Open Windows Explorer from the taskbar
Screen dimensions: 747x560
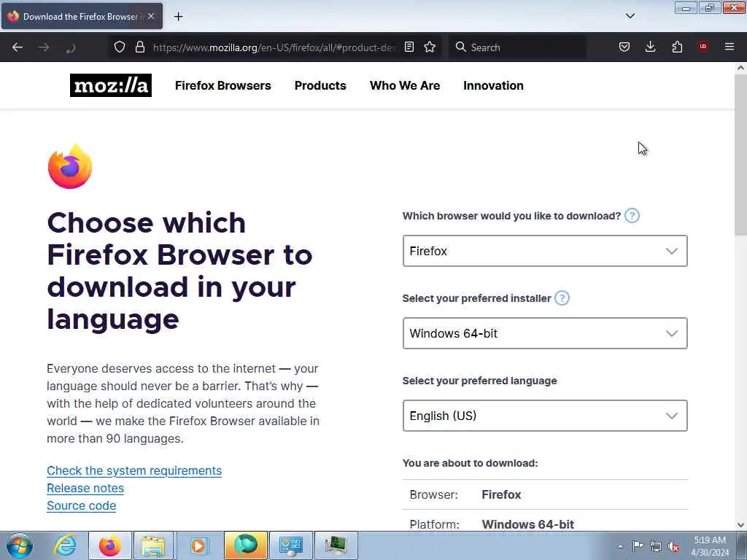153,545
